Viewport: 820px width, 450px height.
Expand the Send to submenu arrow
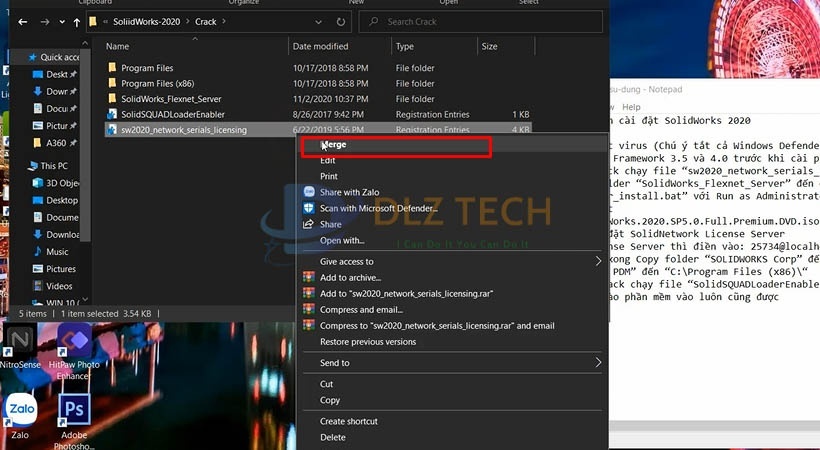pos(598,362)
